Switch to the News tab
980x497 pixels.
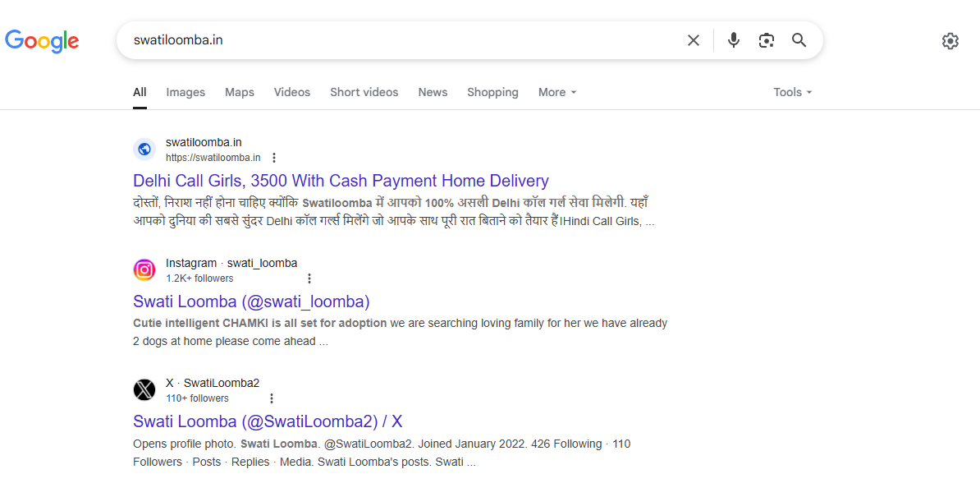433,93
